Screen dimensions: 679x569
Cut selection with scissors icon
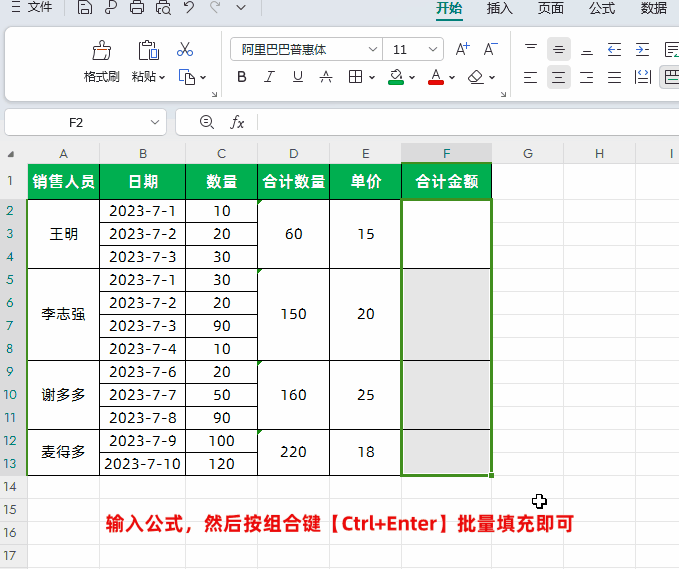[185, 49]
